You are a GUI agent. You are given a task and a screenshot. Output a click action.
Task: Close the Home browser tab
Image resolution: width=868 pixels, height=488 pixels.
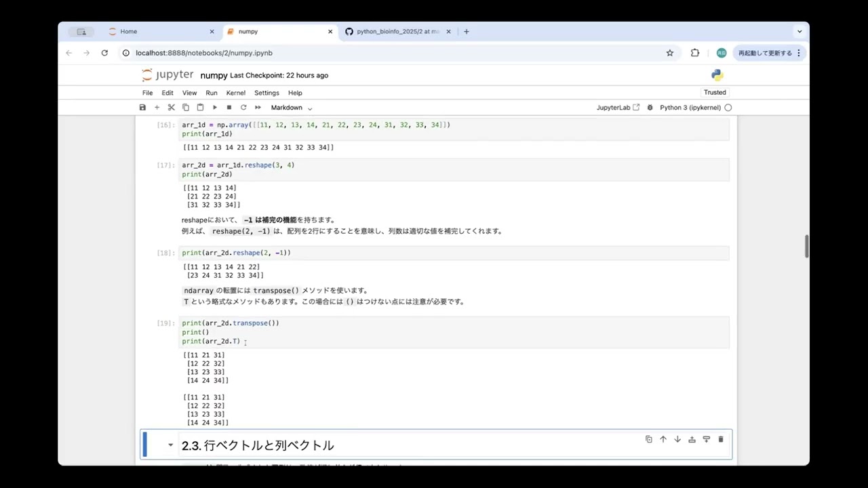pyautogui.click(x=212, y=31)
